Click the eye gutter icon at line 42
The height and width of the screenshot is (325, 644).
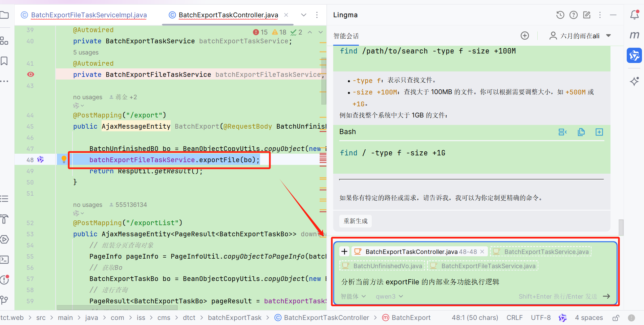[30, 74]
